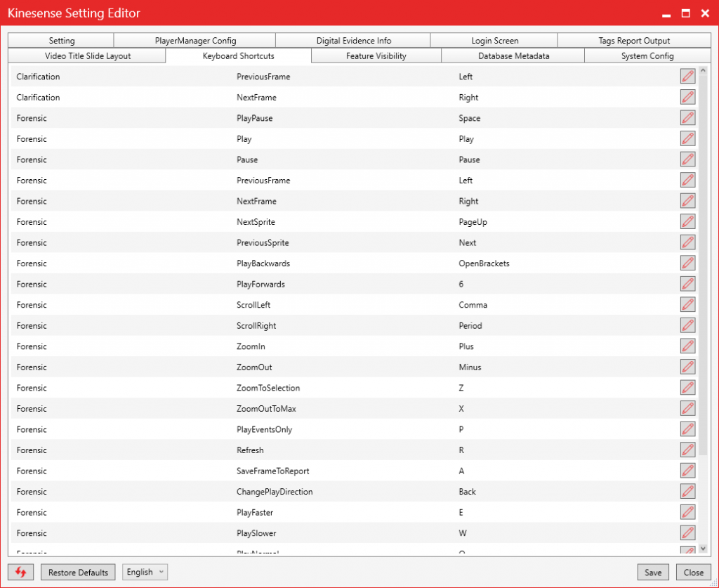This screenshot has height=588, width=719.
Task: Change the ScrollLeft shortcut via pencil icon
Action: [687, 305]
